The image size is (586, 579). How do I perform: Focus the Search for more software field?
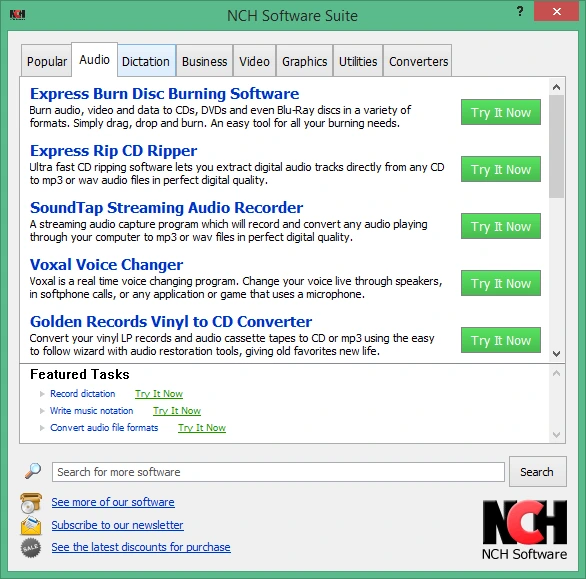pyautogui.click(x=278, y=472)
